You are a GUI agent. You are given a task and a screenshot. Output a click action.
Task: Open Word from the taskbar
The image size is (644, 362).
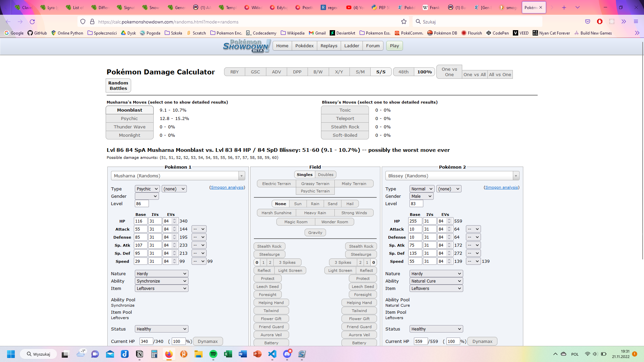(x=243, y=354)
